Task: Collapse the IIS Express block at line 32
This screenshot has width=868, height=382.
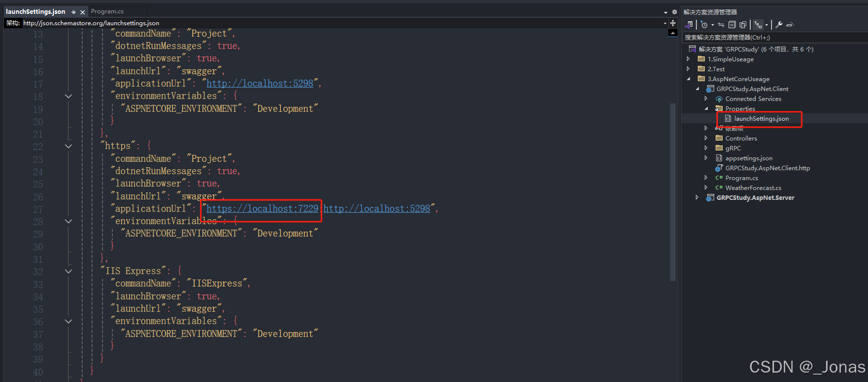Action: pyautogui.click(x=68, y=271)
